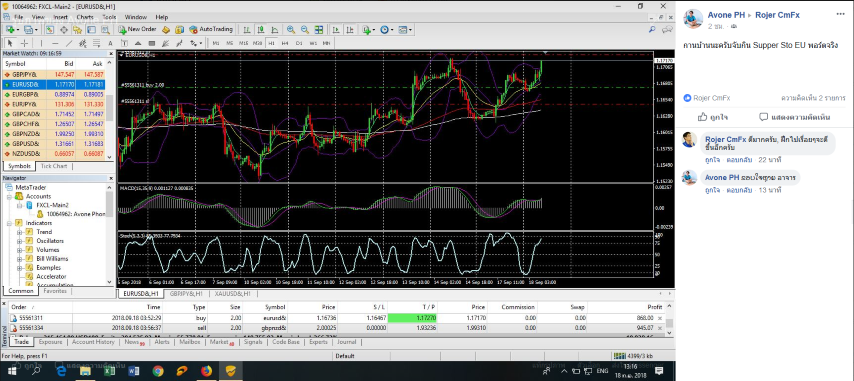Screen dimensions: 854x381
Task: Switch timeframe to D1
Action: point(299,43)
